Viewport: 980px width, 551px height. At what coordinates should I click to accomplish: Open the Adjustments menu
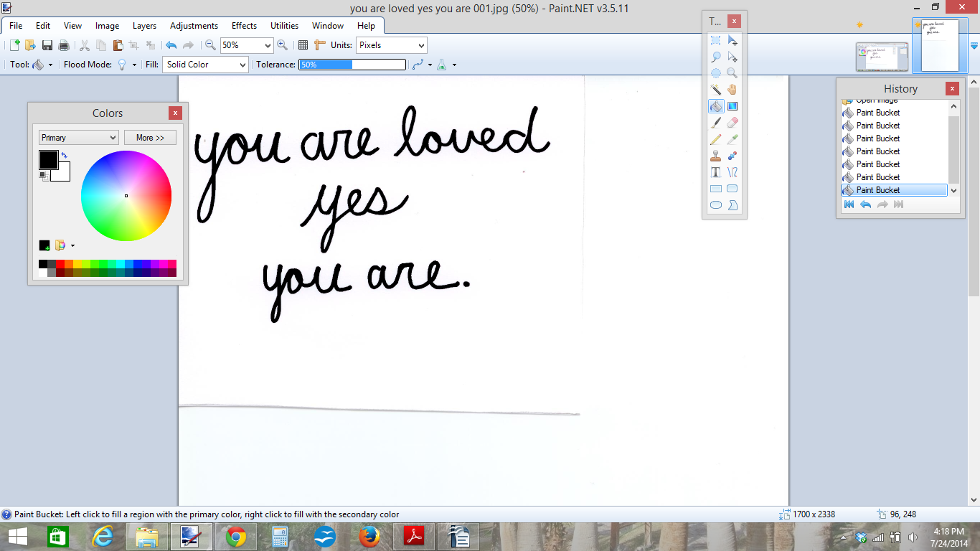[194, 26]
